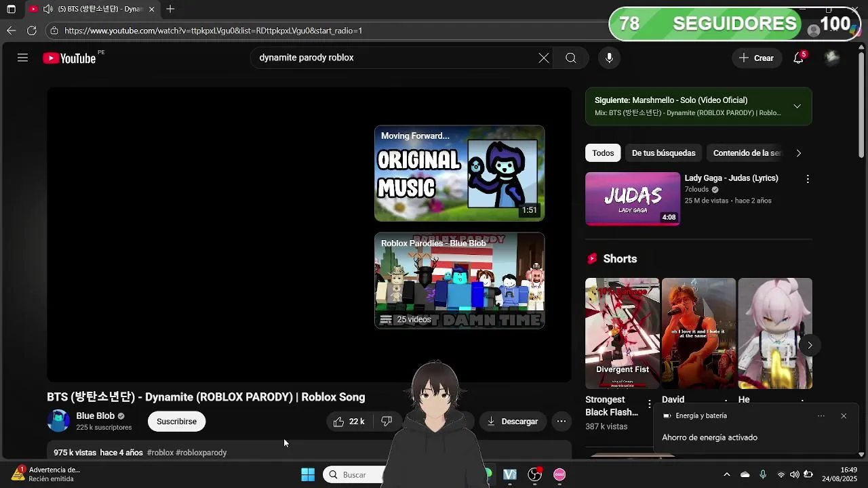Open the #roblox hashtag link

[x=160, y=453]
